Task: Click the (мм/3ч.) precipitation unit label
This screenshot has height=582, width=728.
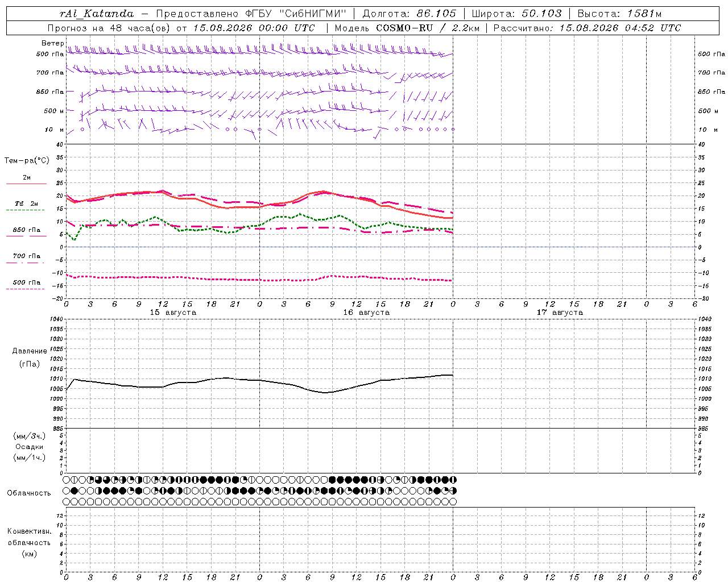Action: [30, 436]
